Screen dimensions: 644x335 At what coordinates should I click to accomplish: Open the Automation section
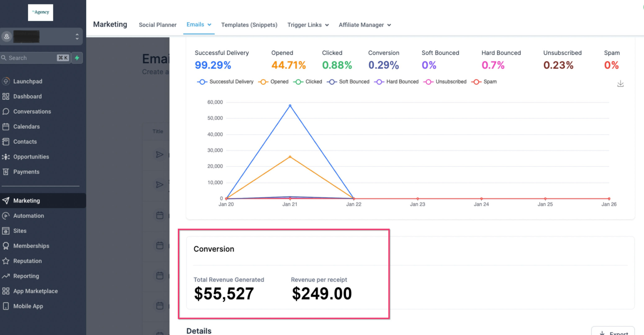pos(28,216)
